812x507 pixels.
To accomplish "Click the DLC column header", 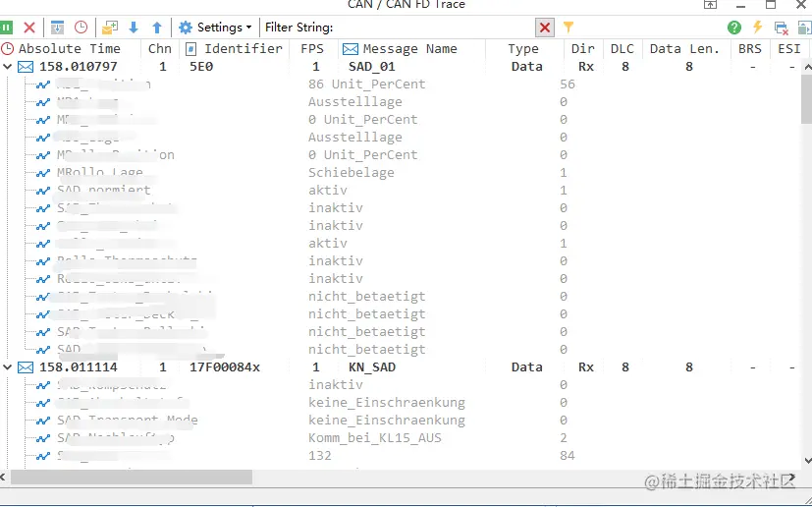I will click(x=623, y=49).
